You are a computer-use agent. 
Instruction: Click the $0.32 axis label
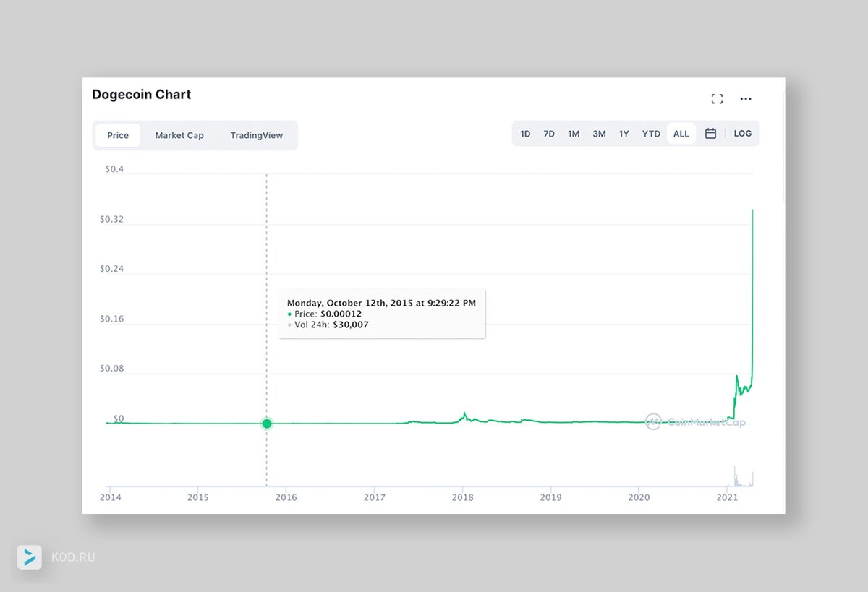coord(112,219)
